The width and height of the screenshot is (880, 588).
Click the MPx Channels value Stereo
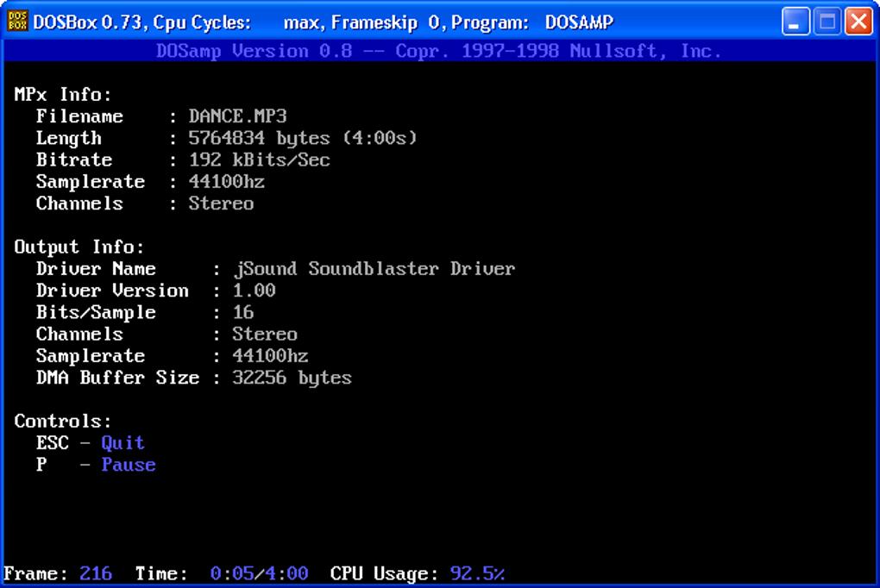pos(221,203)
